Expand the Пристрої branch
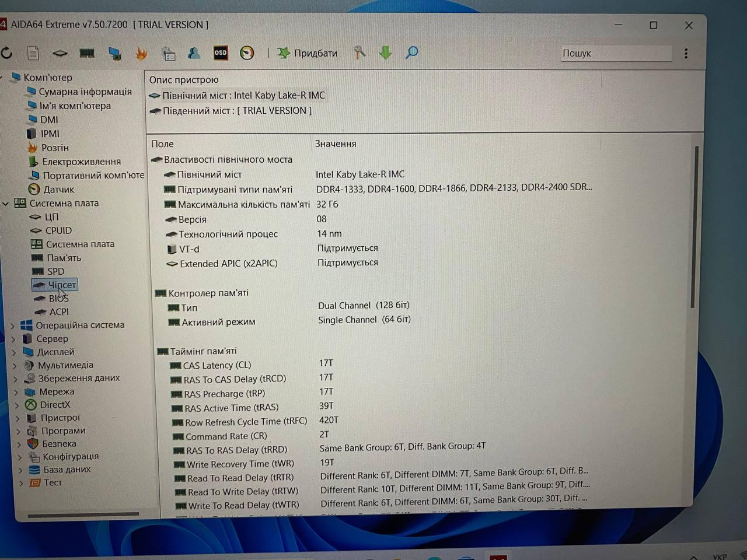Screen dimensions: 747x560 (18, 418)
